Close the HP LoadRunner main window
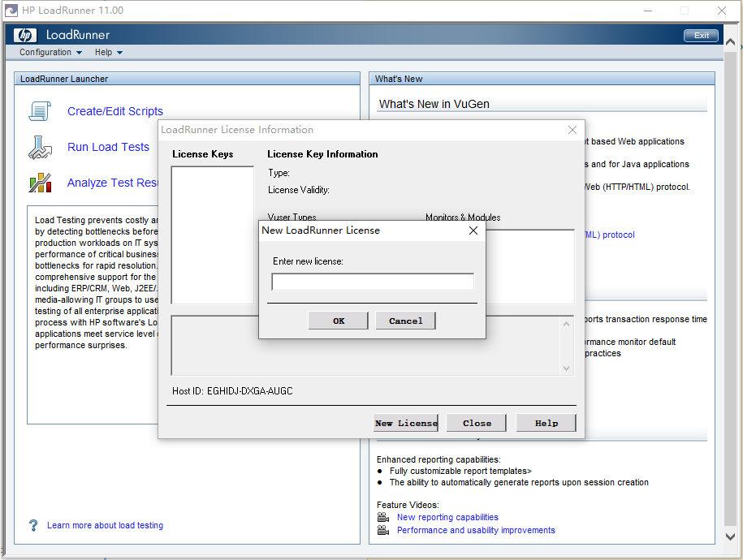The image size is (743, 560). tap(722, 11)
